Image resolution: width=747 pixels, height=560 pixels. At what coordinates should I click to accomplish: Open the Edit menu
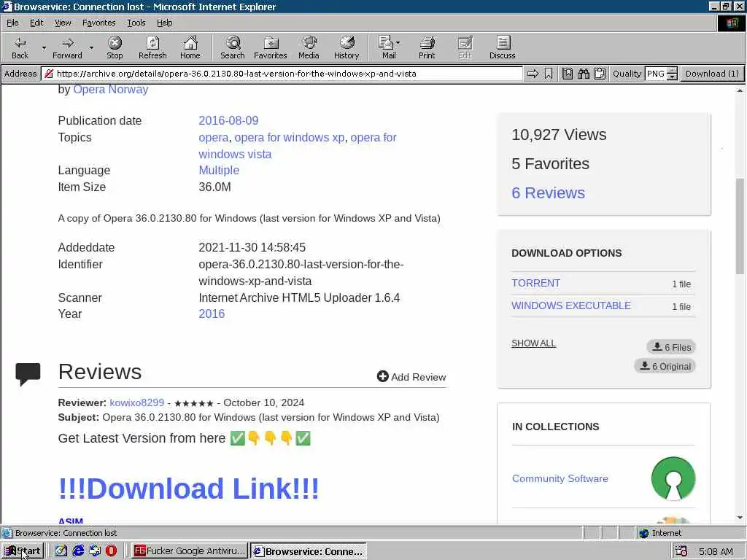tap(36, 23)
